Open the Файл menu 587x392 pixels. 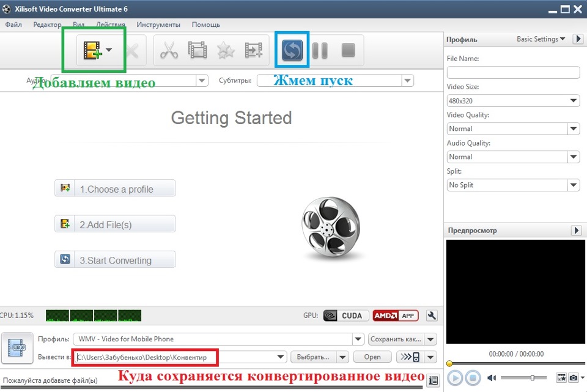tap(13, 24)
